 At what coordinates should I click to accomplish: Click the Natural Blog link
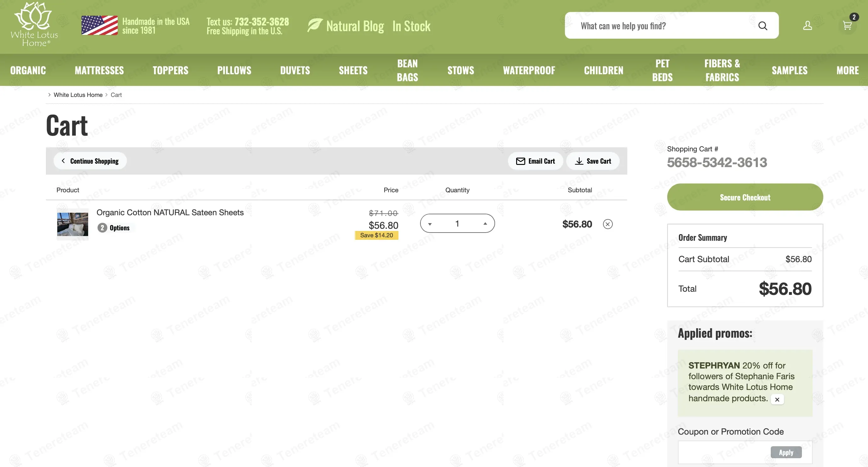click(x=355, y=26)
